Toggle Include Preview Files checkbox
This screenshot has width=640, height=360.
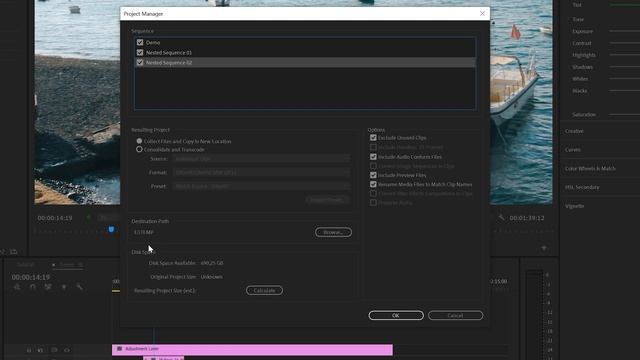[x=373, y=175]
